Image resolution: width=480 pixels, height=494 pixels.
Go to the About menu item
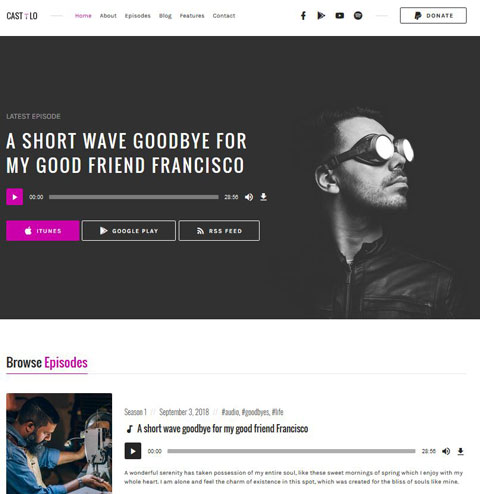point(108,16)
